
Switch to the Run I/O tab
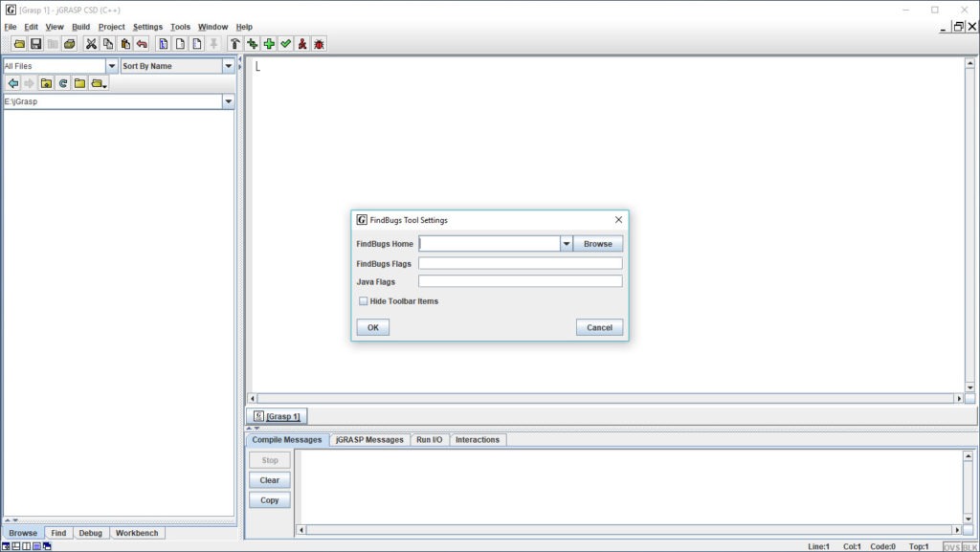430,440
